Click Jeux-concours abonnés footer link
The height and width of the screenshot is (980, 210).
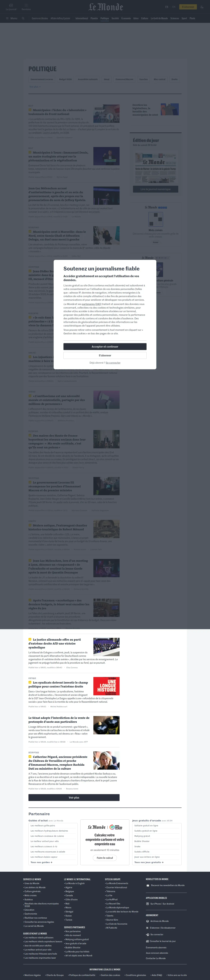coord(157,953)
